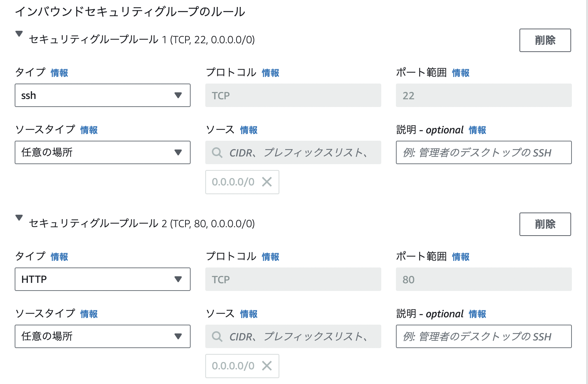Click the search magnifier icon in rule 1 source field
Viewport: 588px width, 384px height.
pyautogui.click(x=217, y=153)
